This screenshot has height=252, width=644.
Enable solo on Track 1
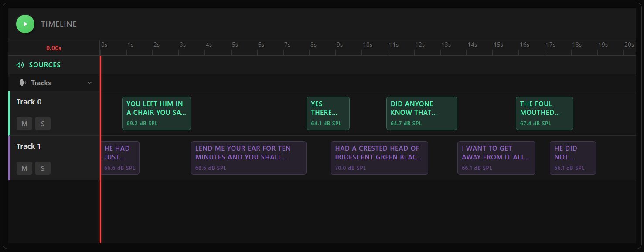point(42,168)
